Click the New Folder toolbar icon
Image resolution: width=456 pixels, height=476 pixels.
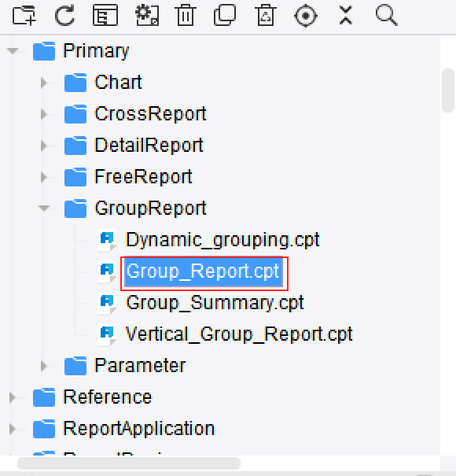point(24,15)
